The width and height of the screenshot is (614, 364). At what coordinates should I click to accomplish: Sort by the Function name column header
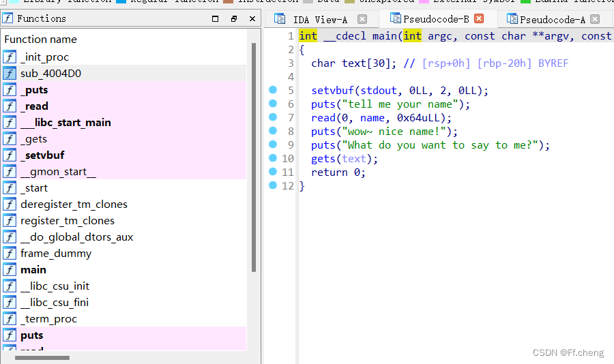point(41,40)
